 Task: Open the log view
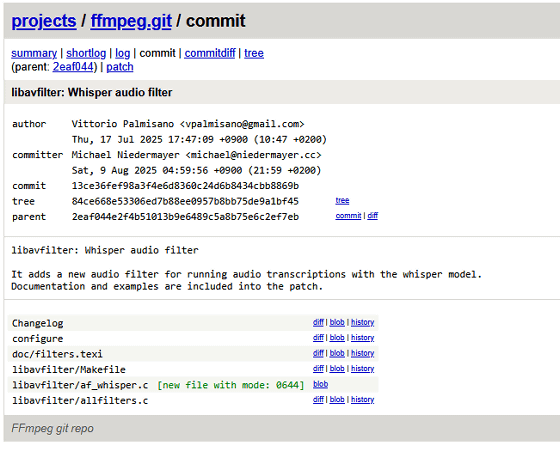coord(122,53)
